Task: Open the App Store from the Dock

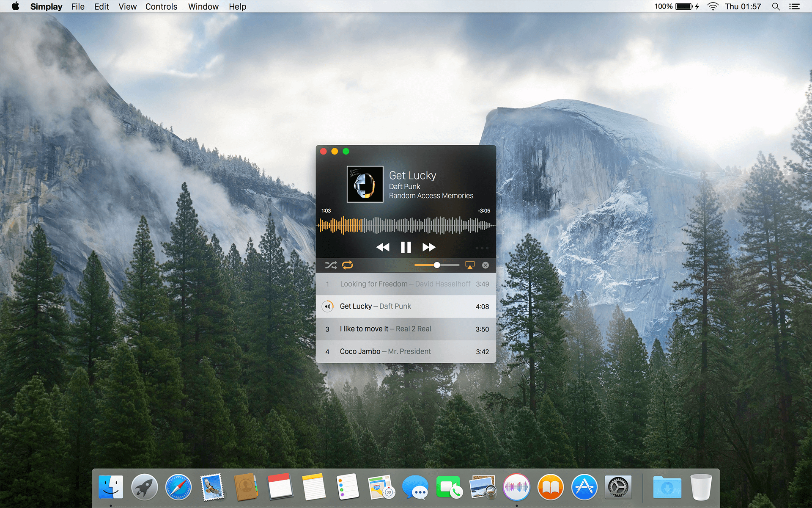Action: click(584, 487)
